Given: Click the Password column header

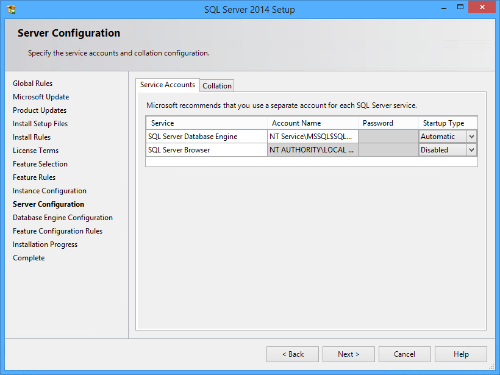Looking at the screenshot, I should tap(388, 123).
